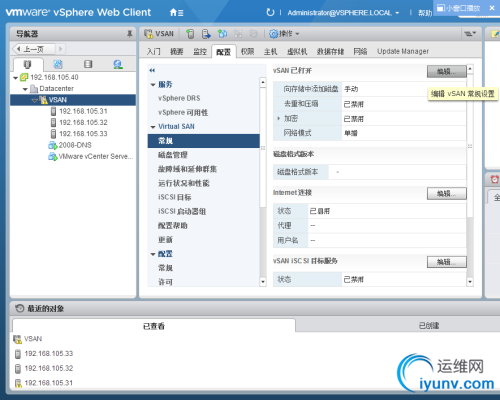This screenshot has width=500, height=400.
Task: Click the 上一页 back button
Action: [33, 49]
